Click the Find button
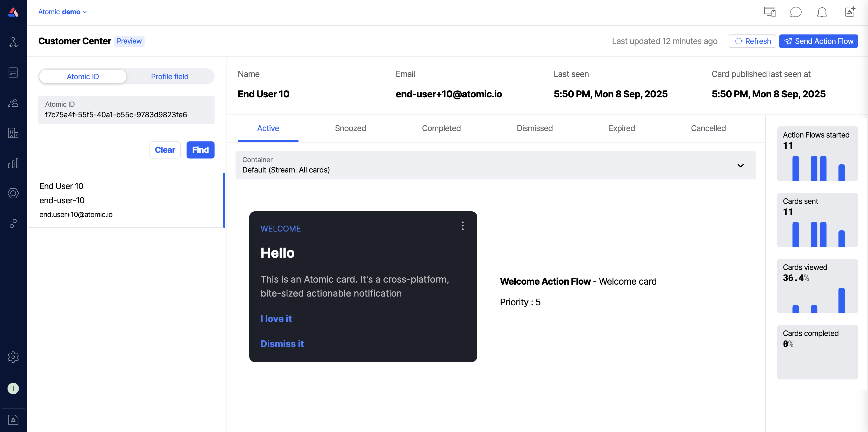868x432 pixels. click(x=200, y=150)
